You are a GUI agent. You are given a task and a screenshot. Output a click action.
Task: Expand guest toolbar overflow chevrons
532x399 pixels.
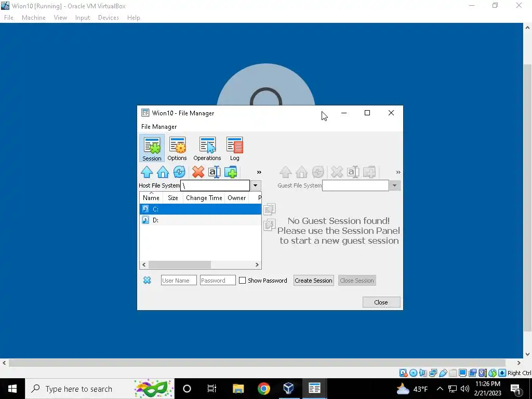(x=398, y=172)
